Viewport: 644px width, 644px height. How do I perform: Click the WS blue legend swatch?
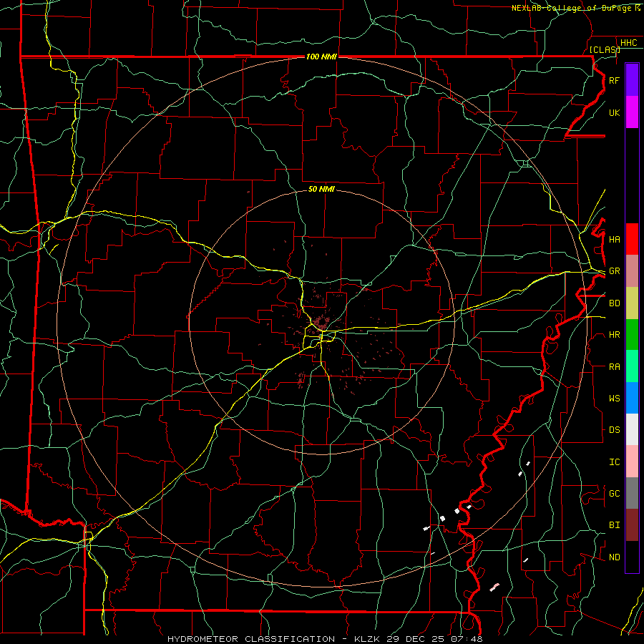coord(632,398)
